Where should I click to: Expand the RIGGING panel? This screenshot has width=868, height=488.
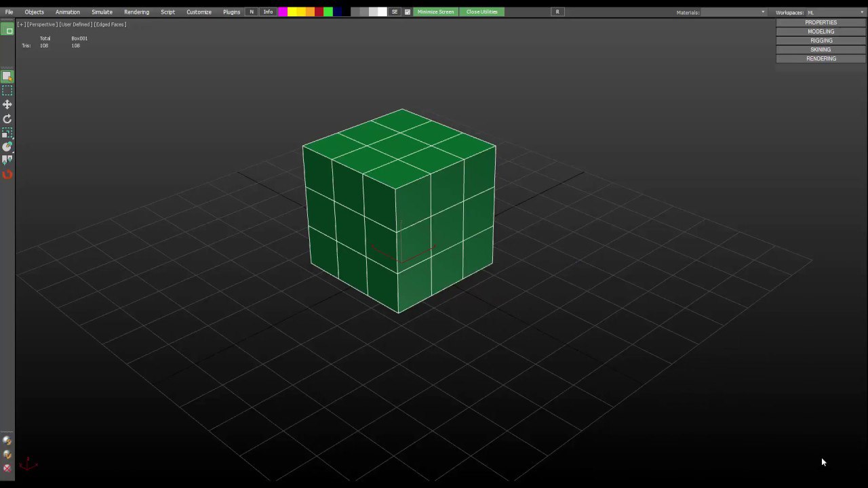click(x=821, y=41)
